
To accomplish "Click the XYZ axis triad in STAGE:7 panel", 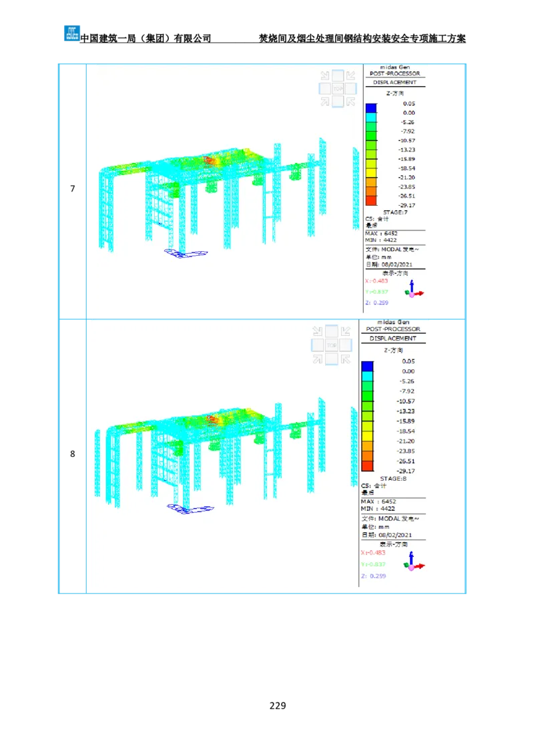I will [x=415, y=289].
